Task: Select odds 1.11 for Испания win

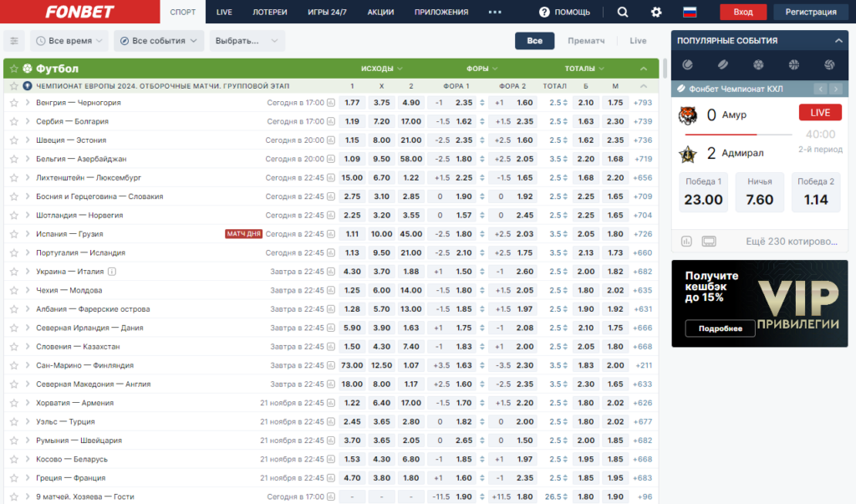Action: point(352,234)
